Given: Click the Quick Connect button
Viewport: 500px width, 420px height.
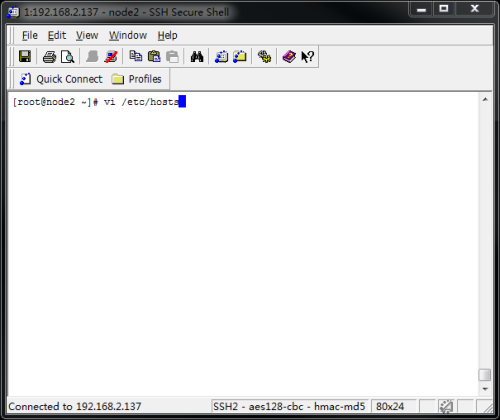Looking at the screenshot, I should tap(61, 79).
